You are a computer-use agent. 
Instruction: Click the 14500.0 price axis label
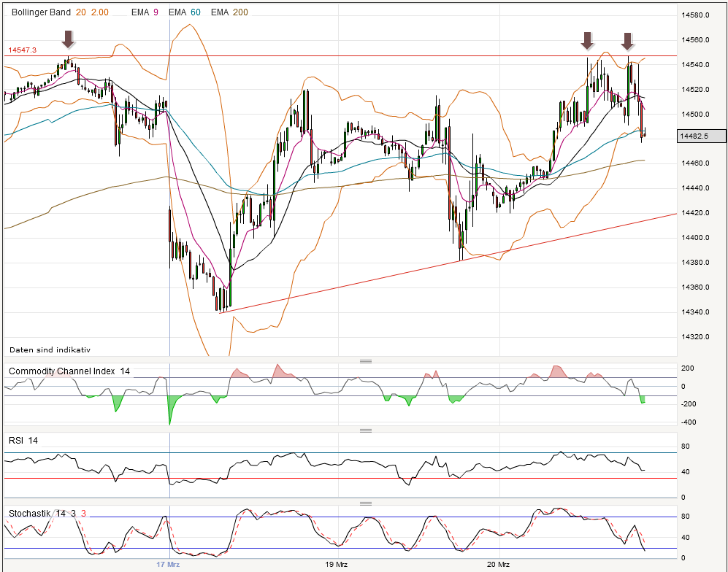[695, 114]
